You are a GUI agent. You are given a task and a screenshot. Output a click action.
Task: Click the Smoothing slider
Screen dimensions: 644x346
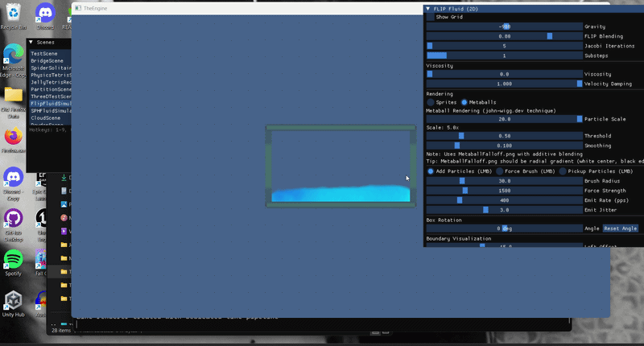(505, 146)
